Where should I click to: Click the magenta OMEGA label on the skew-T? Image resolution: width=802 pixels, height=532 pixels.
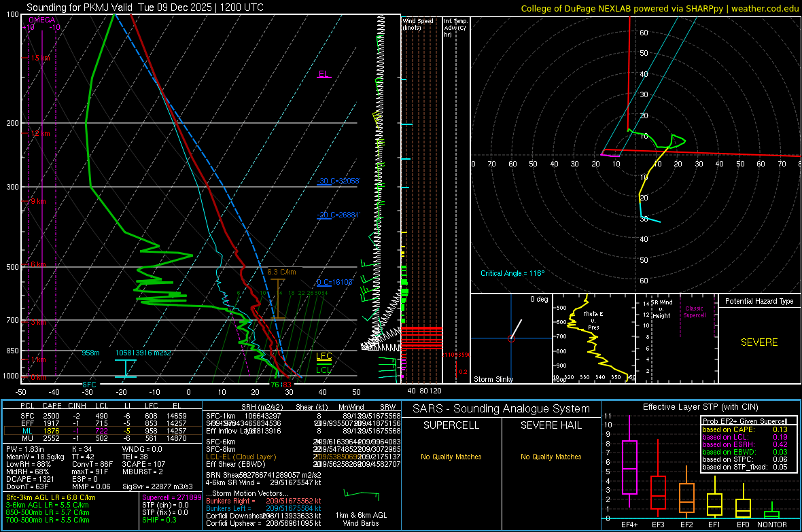pos(41,20)
